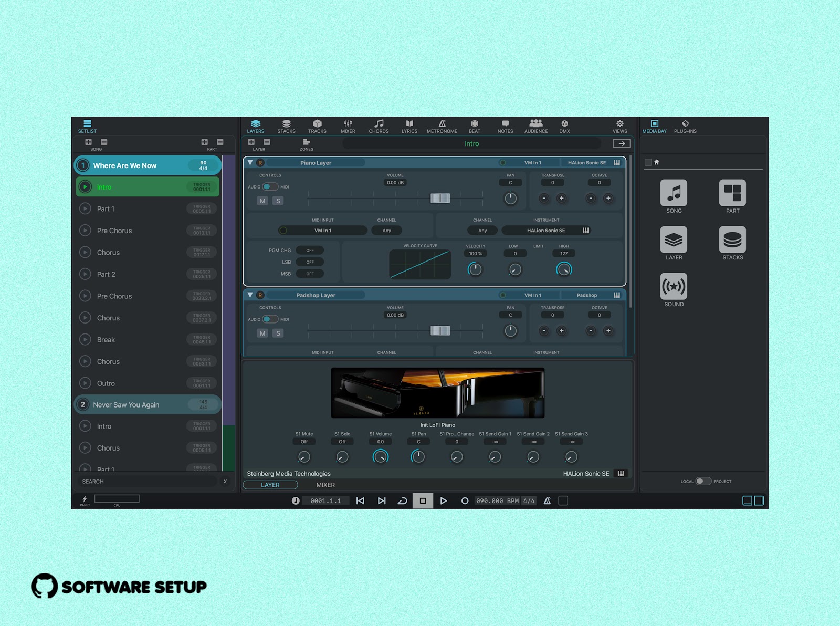Select song Where Are We Now

tap(148, 165)
